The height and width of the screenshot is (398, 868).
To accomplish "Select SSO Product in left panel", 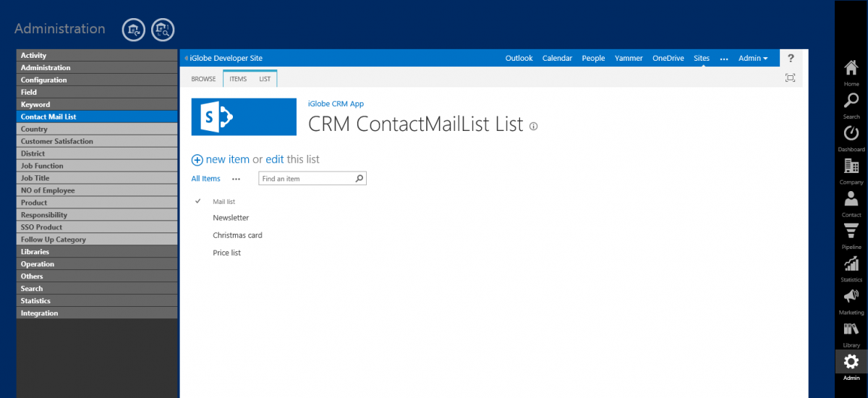I will click(x=97, y=227).
